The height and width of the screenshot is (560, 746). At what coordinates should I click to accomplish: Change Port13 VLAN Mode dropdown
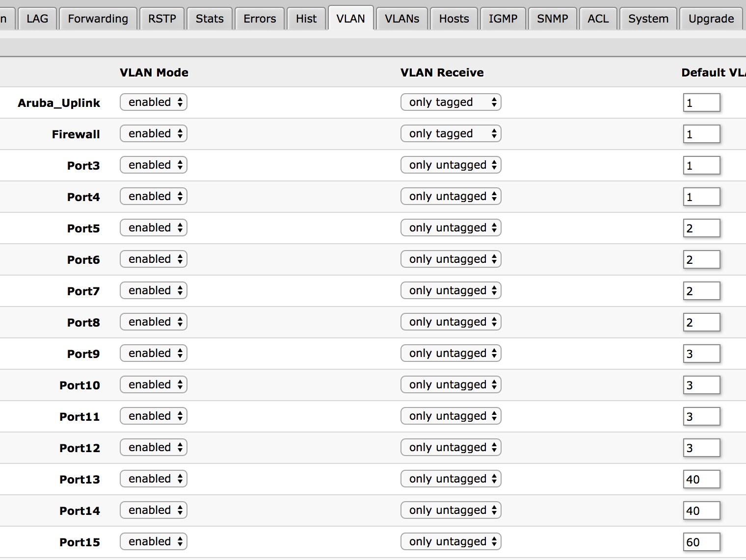click(154, 479)
